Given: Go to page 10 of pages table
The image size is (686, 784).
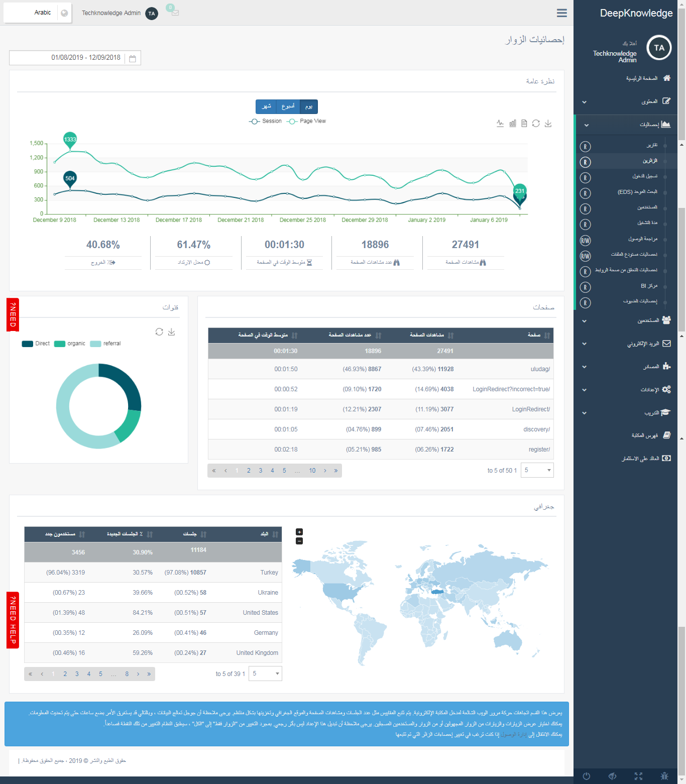Looking at the screenshot, I should pyautogui.click(x=312, y=471).
